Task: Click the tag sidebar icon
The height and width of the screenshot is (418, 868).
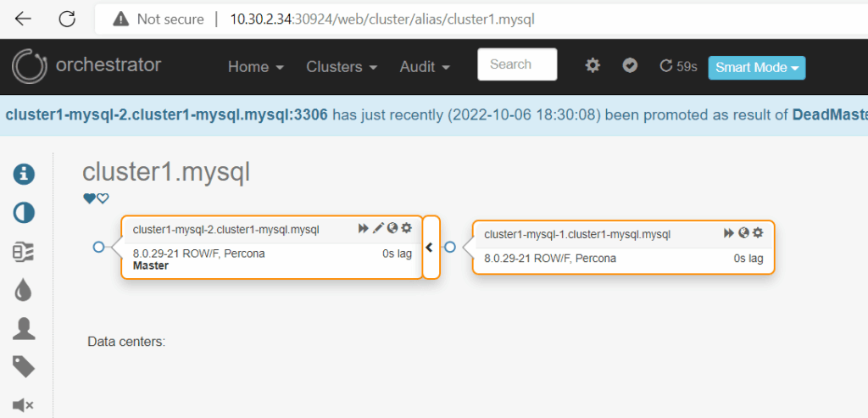Action: [24, 366]
